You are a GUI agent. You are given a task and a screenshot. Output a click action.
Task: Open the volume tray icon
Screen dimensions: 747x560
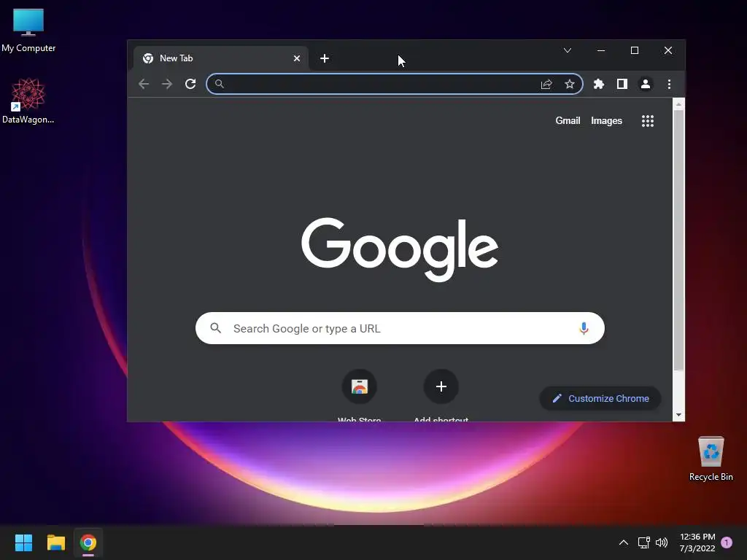click(x=662, y=542)
